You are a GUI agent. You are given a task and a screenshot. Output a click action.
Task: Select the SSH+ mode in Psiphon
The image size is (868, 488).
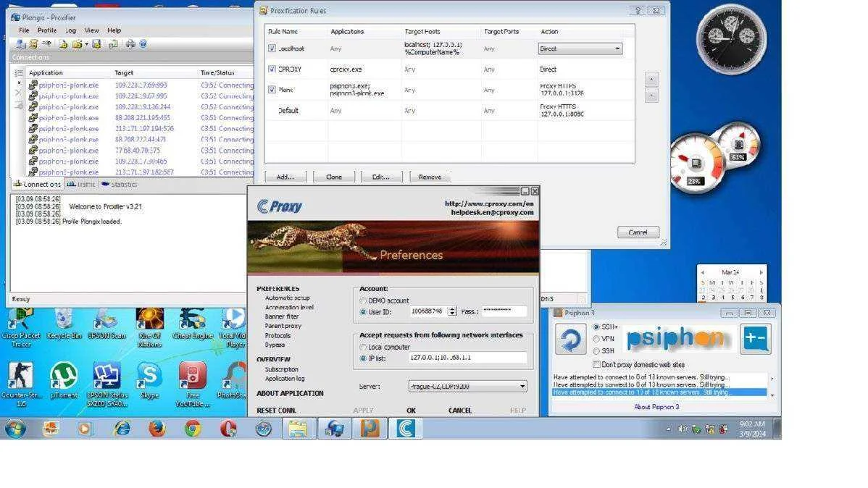click(596, 327)
